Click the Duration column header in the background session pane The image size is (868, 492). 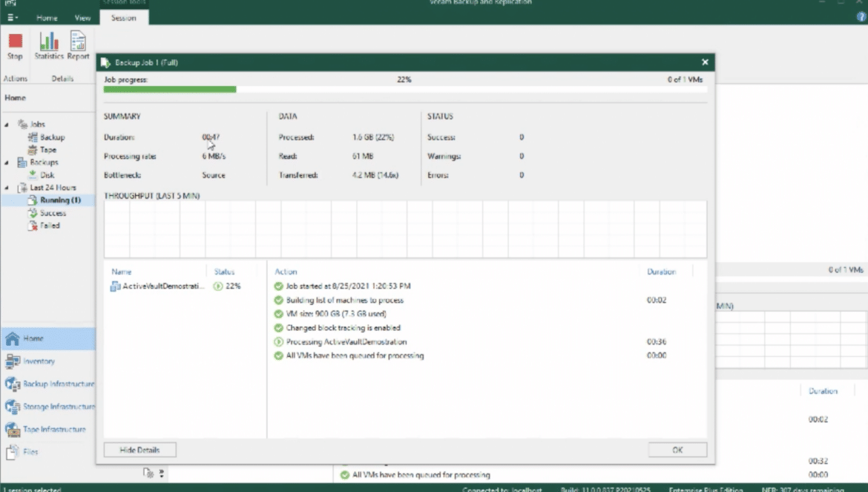823,391
